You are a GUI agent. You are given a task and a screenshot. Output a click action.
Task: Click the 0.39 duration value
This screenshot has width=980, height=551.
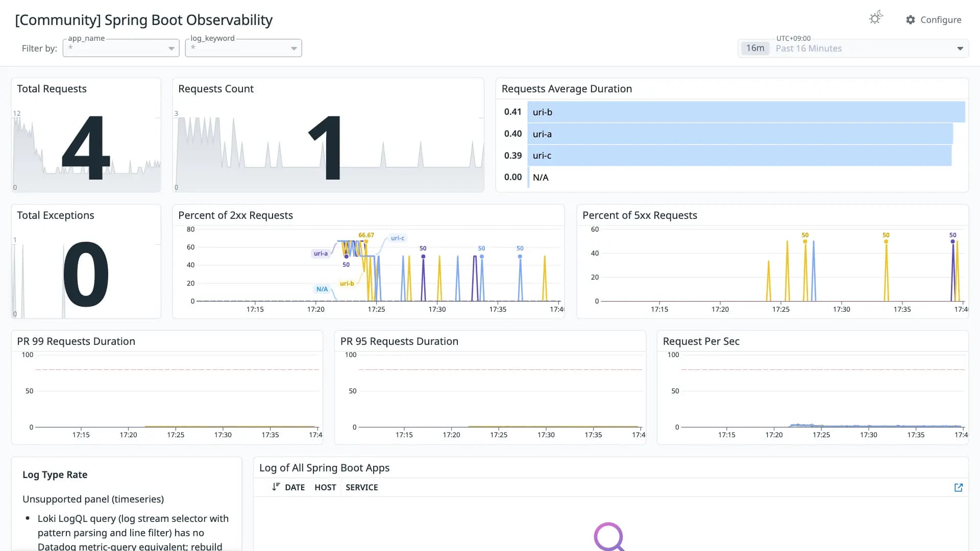(x=512, y=156)
